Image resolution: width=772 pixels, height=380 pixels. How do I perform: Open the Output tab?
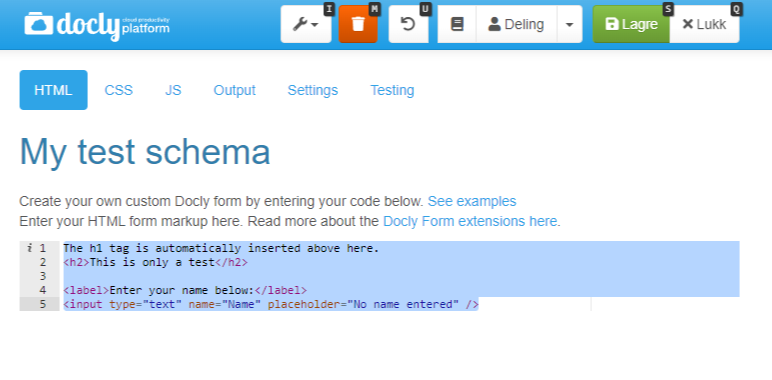tap(234, 90)
